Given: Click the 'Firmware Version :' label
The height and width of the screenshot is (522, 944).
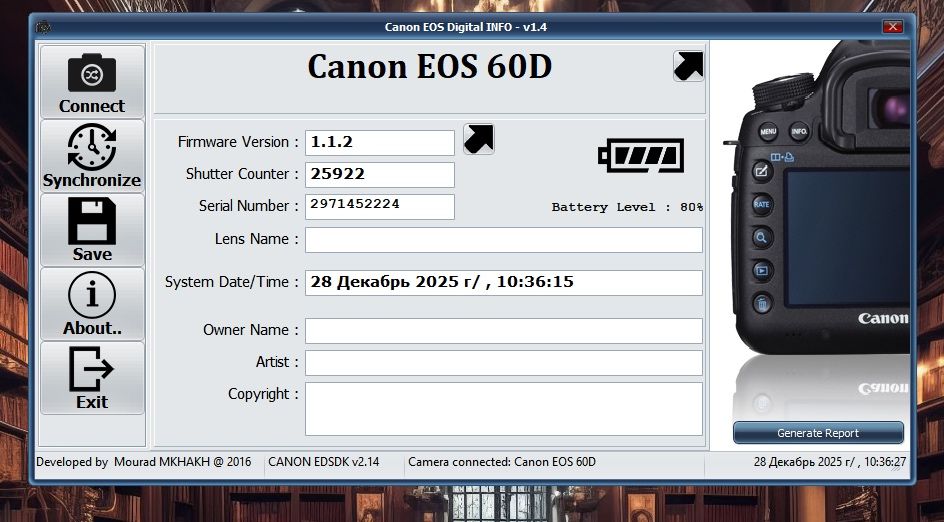Looking at the screenshot, I should pos(238,142).
